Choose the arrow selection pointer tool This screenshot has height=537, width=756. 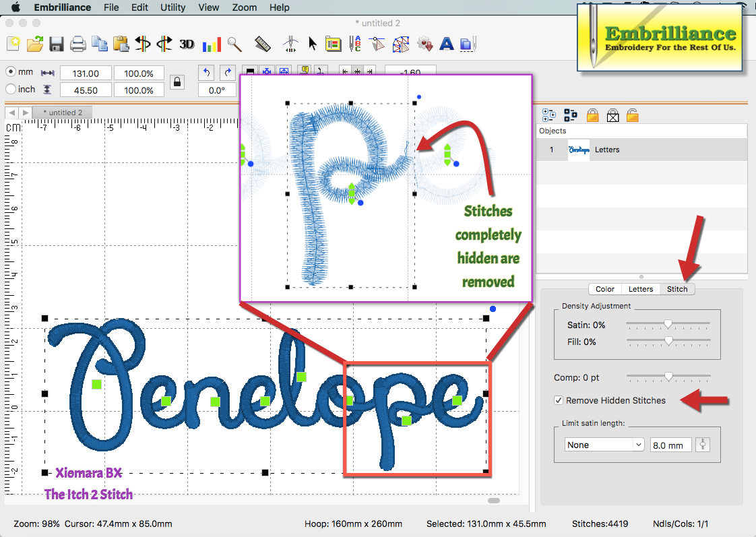tap(313, 44)
